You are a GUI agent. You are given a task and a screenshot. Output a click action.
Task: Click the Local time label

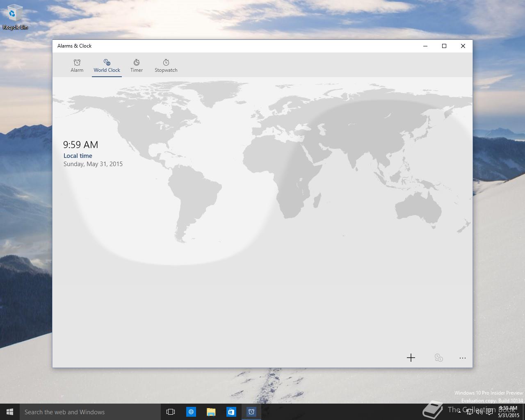(x=78, y=156)
